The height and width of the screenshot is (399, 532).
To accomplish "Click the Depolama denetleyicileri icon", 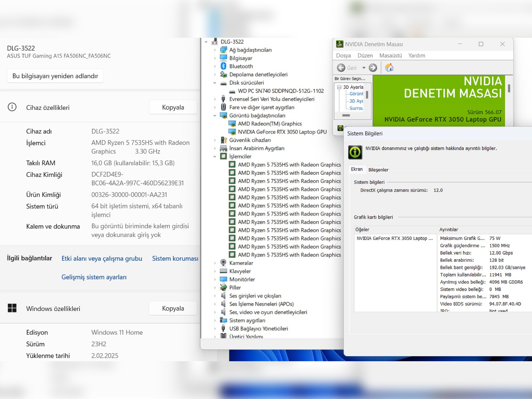I will (x=223, y=74).
